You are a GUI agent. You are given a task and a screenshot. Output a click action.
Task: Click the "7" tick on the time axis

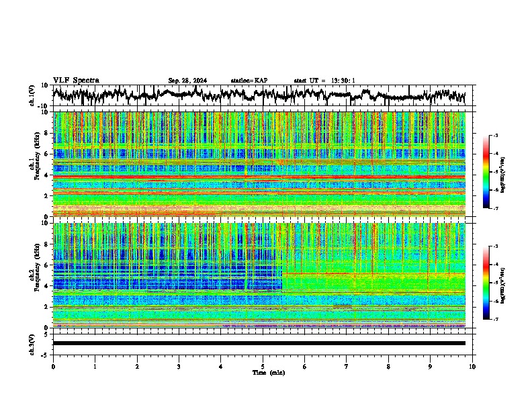point(347,367)
